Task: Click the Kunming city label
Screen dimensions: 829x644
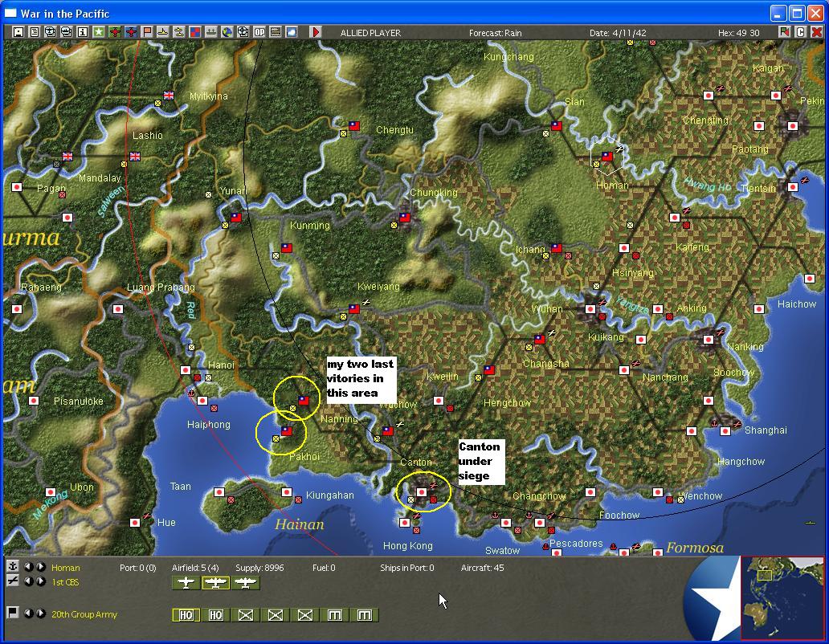Action: 310,226
